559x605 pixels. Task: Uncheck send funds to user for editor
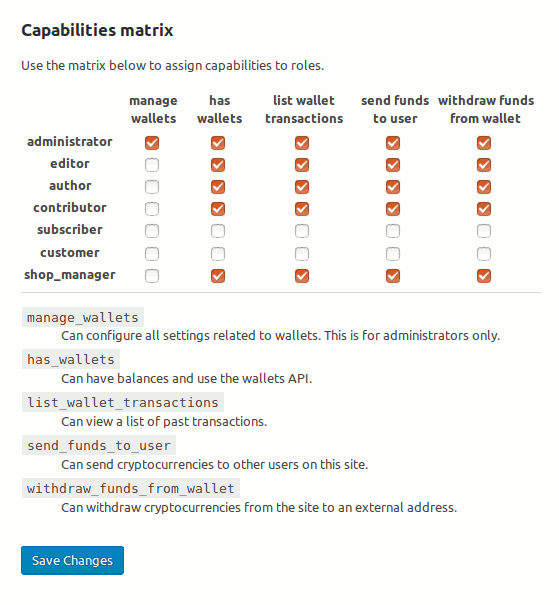coord(393,165)
